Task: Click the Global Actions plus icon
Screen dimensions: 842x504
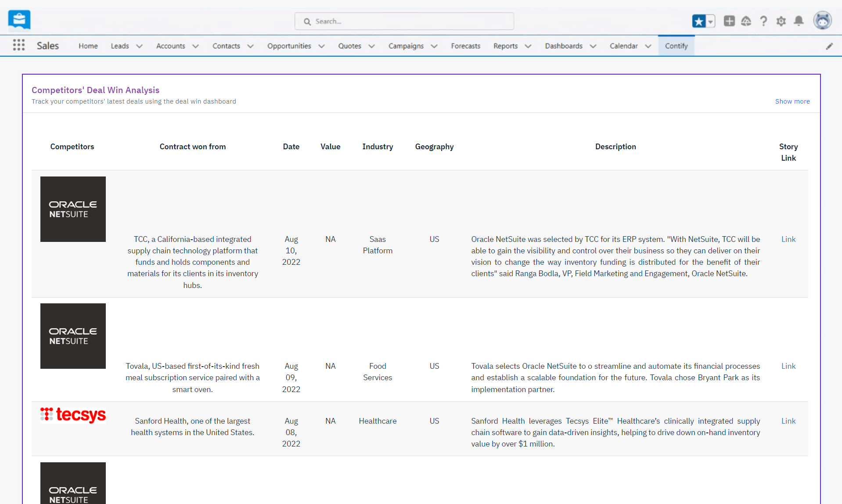Action: coord(729,21)
